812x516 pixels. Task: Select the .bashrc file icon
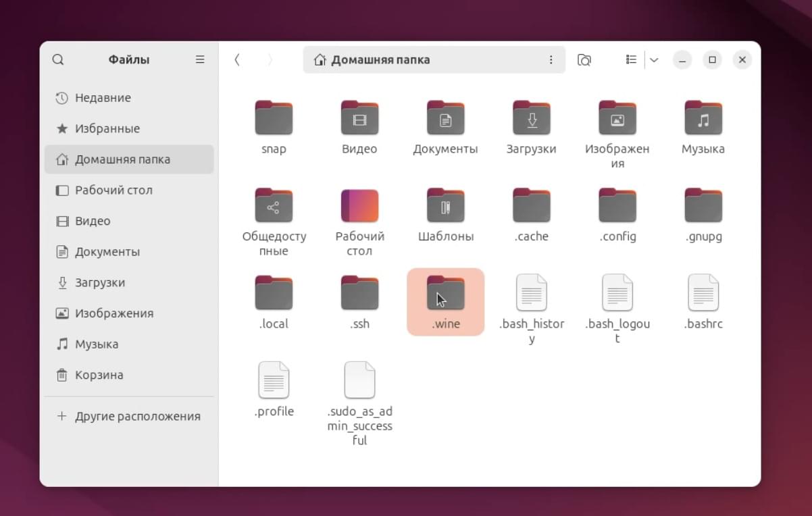click(703, 292)
